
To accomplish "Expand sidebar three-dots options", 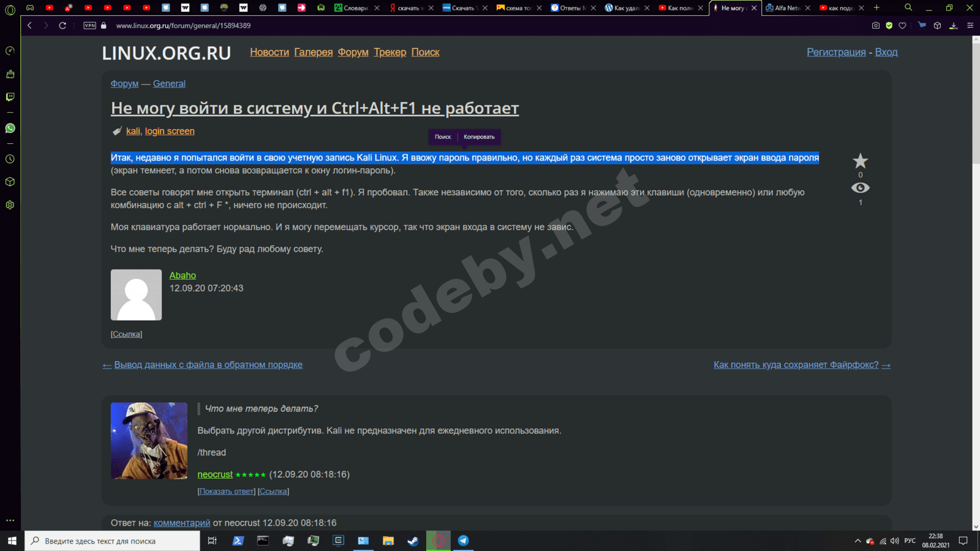I will pos(10,520).
